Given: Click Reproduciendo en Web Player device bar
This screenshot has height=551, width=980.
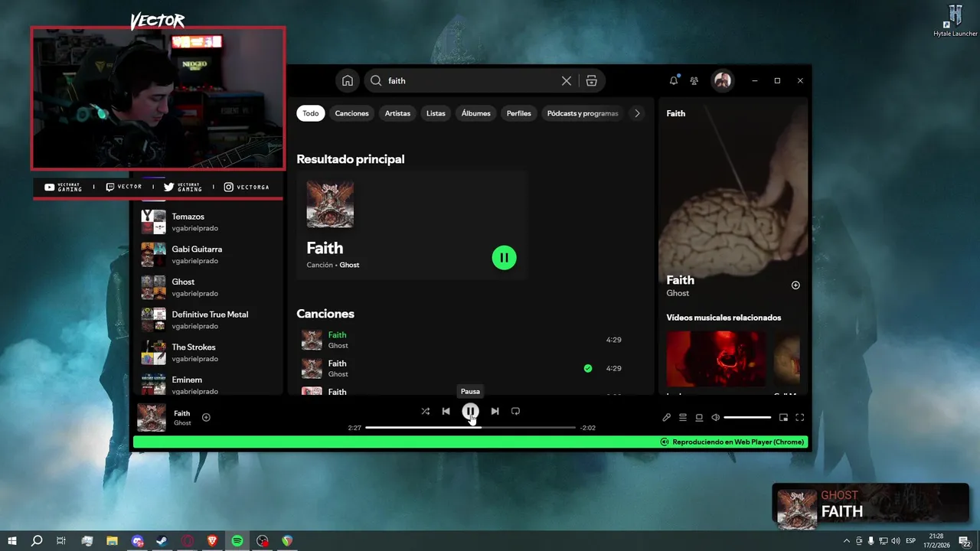Looking at the screenshot, I should click(x=470, y=442).
